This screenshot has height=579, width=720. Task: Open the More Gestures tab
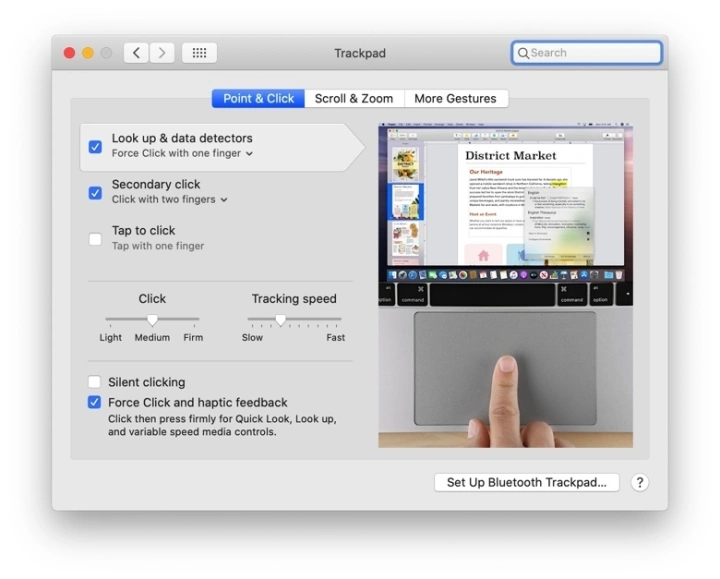coord(455,98)
